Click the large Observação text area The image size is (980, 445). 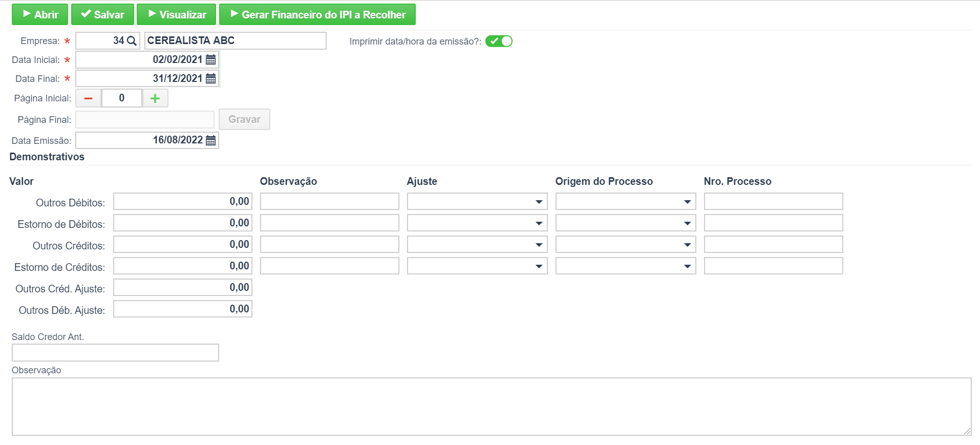(492, 407)
